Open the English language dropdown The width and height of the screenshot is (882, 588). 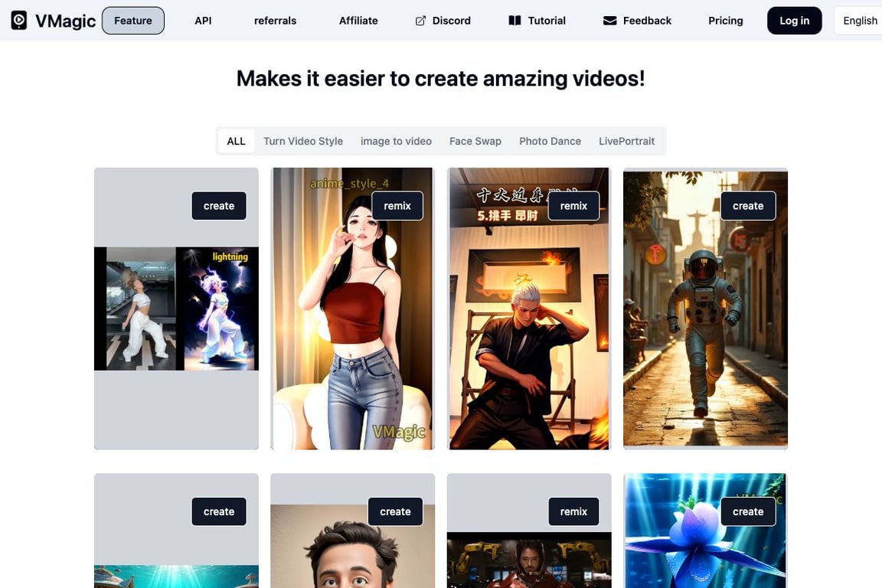coord(858,20)
